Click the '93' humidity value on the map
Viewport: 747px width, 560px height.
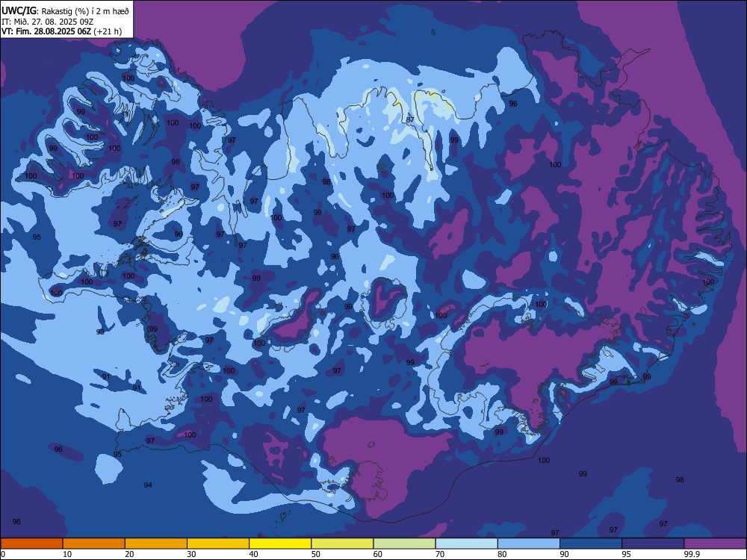[100, 332]
